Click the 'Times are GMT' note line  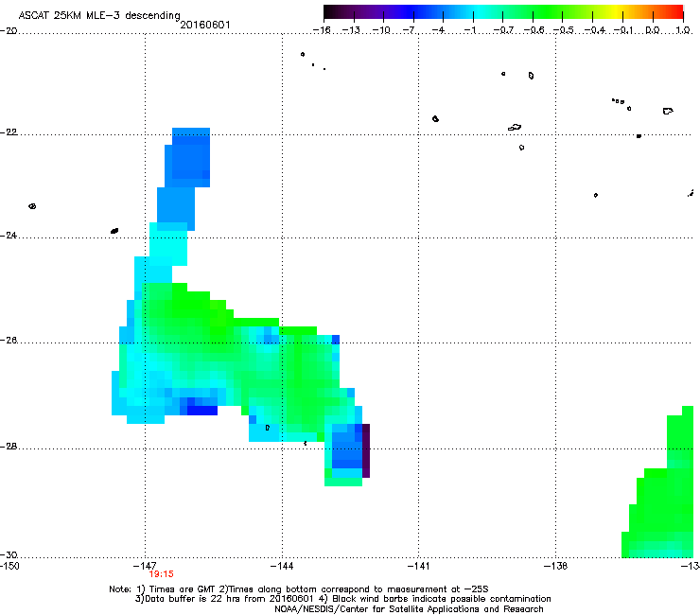tap(299, 589)
